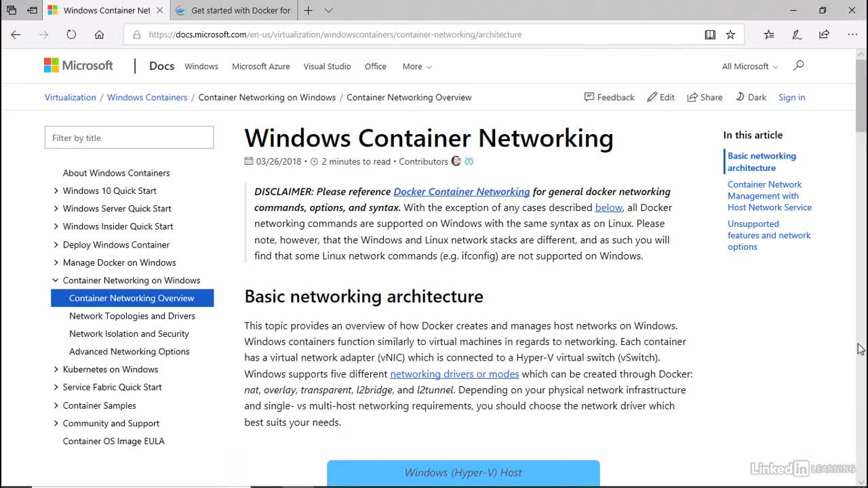Click the browser Forward arrow
The image size is (868, 488).
pos(43,35)
